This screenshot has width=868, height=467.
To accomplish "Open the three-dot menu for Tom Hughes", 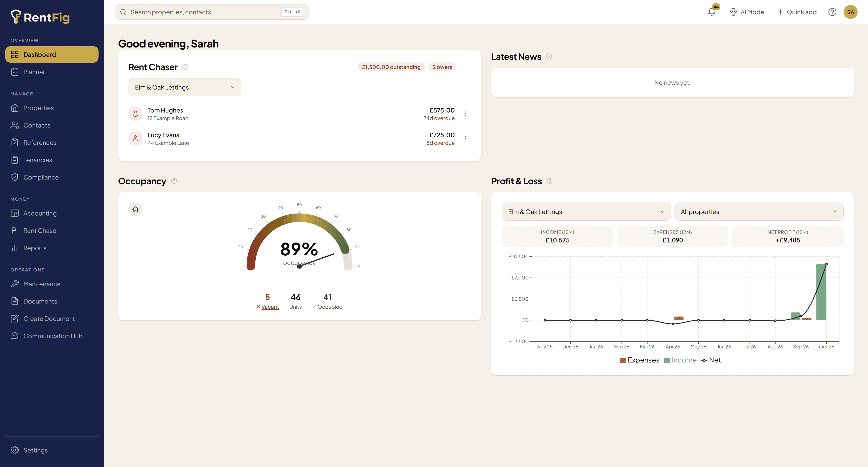I will click(x=465, y=114).
